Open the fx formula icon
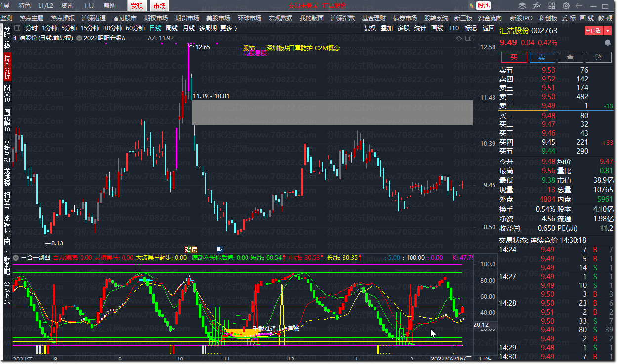Image resolution: width=618 pixels, height=364 pixels. click(x=536, y=6)
